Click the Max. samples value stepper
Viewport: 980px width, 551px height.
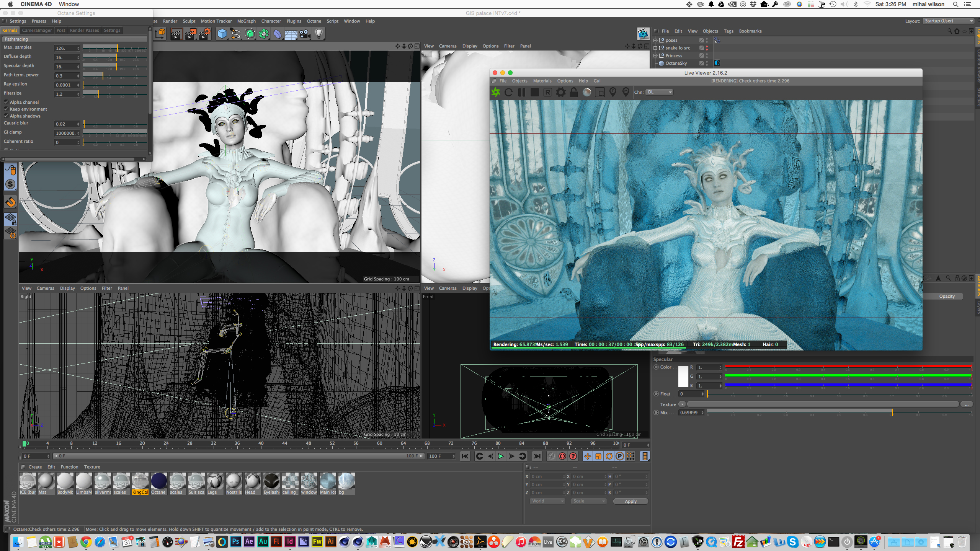tap(78, 48)
